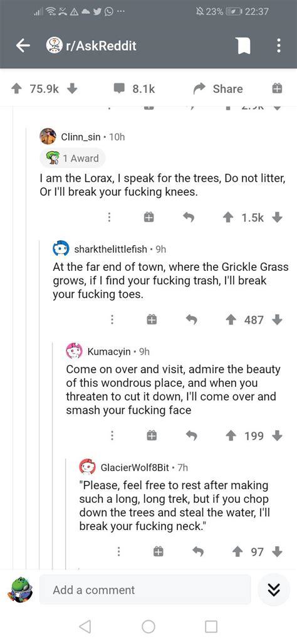297x644 pixels.
Task: View the 1 Award badge on Clinn_sin comment
Action: (73, 158)
